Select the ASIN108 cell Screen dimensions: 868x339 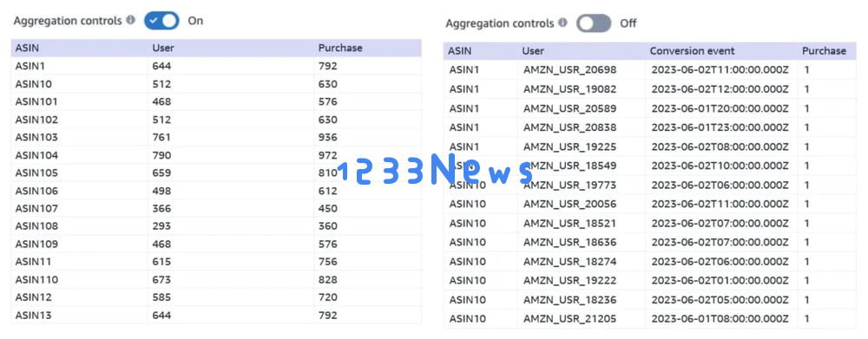[x=36, y=226]
